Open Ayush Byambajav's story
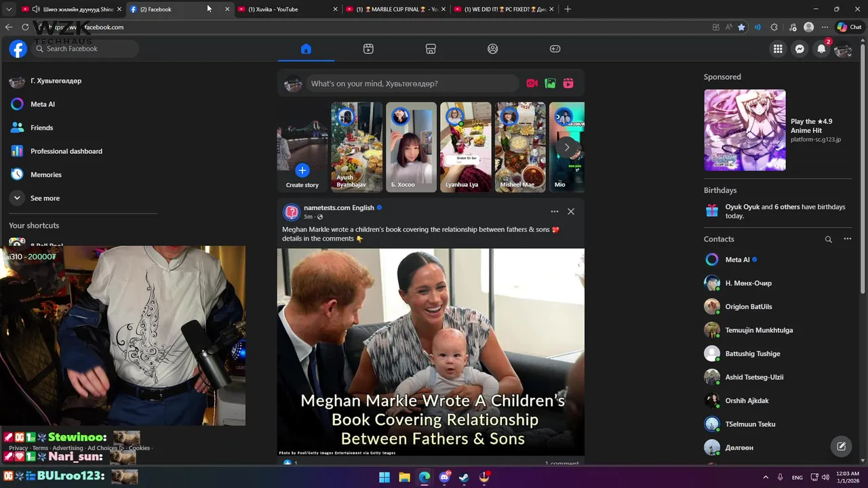The height and width of the screenshot is (488, 868). coord(357,147)
